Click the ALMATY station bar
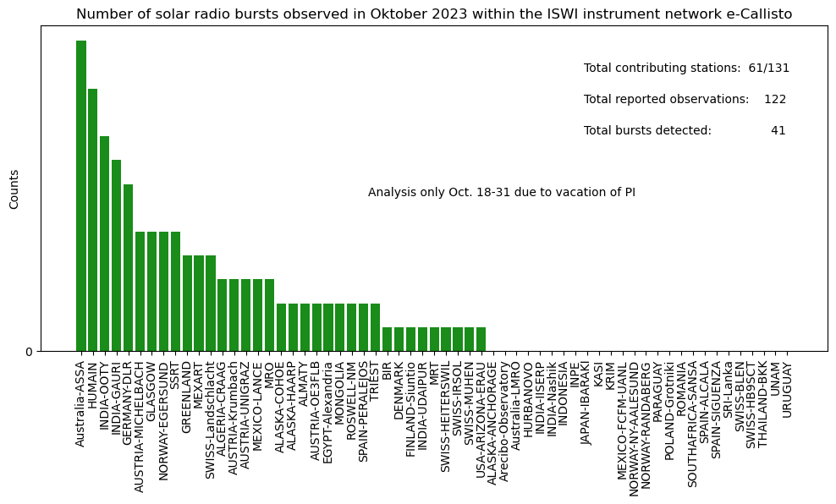836x504 pixels. (x=305, y=327)
